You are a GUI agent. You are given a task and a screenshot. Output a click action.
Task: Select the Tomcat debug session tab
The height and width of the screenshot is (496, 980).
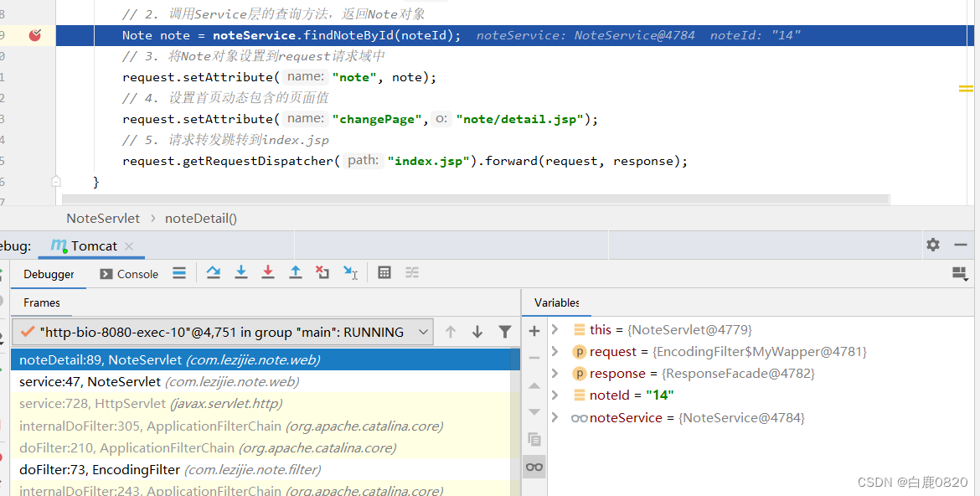(x=91, y=245)
